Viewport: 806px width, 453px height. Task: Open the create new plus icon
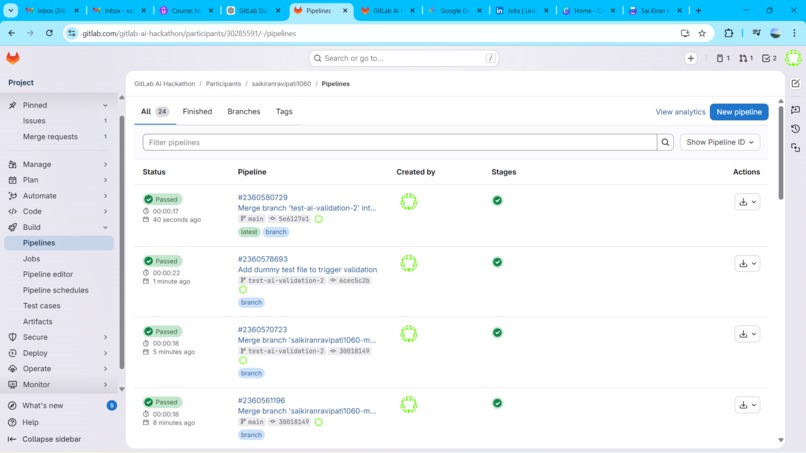691,59
